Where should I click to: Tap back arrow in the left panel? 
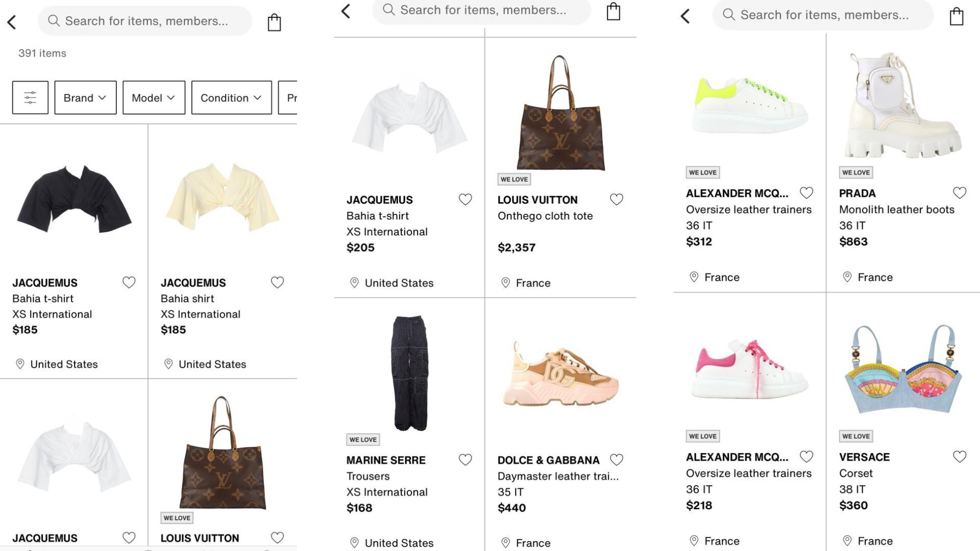[x=12, y=22]
